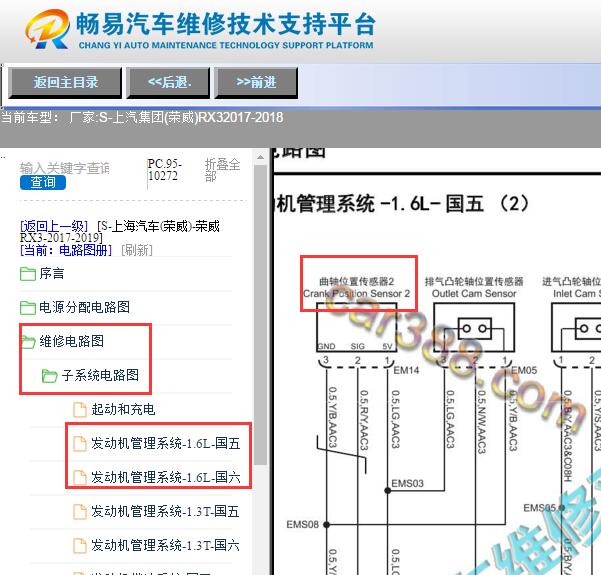Click the Outlet Cam Sensor component symbol

[x=474, y=327]
